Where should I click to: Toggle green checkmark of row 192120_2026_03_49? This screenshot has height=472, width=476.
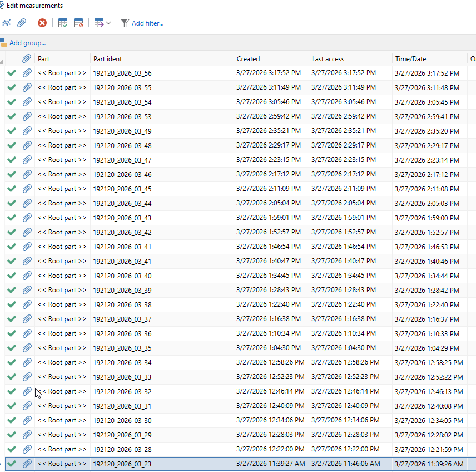[x=11, y=131]
